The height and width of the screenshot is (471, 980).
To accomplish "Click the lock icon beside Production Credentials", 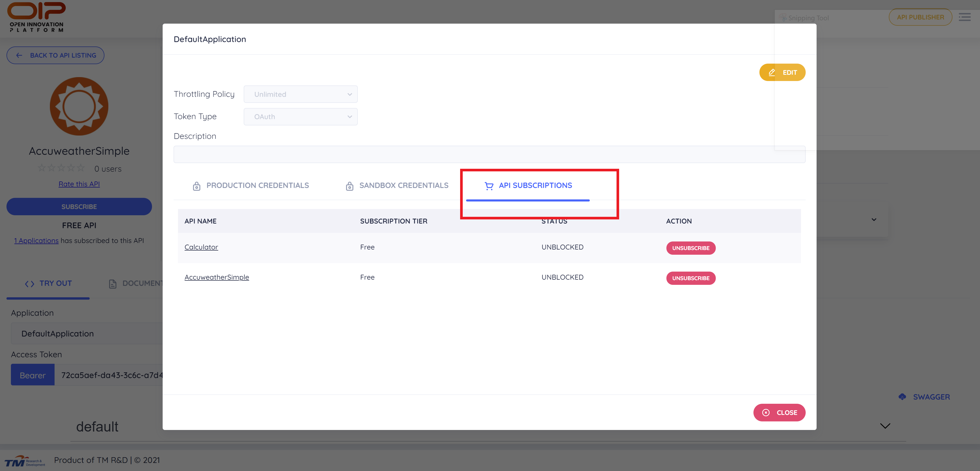I will click(196, 186).
